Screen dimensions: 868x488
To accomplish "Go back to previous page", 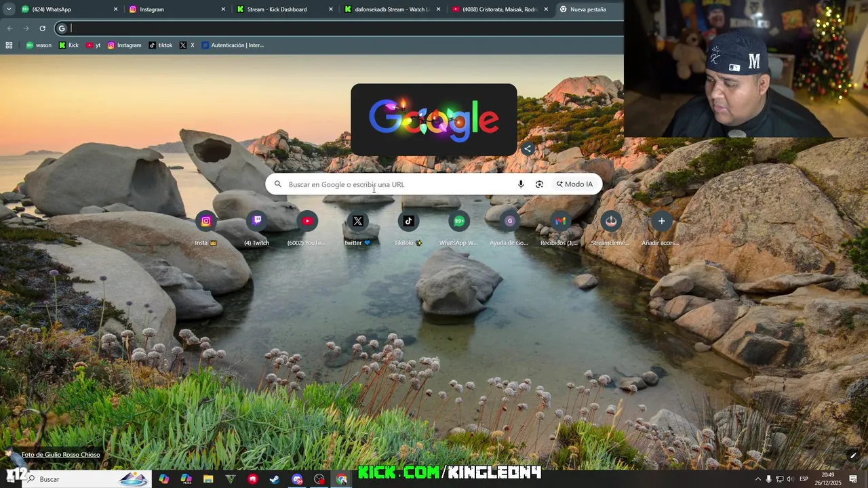I will (x=9, y=28).
